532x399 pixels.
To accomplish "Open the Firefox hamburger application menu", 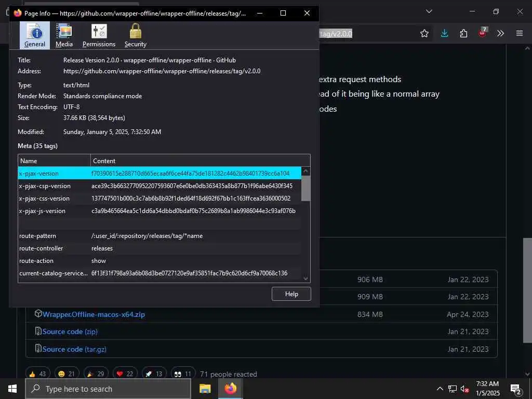I will pos(520,33).
